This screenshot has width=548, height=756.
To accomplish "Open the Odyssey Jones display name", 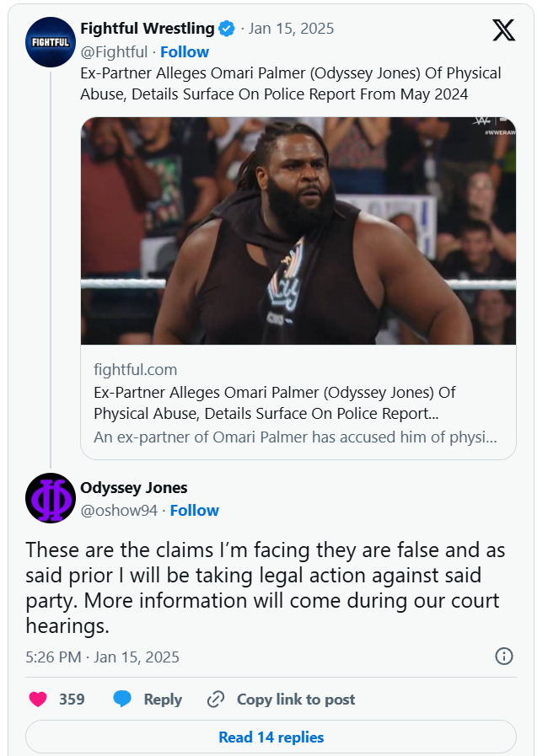I will (133, 488).
